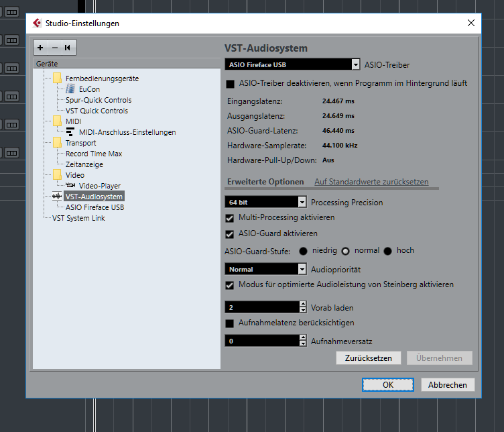
Task: Uncheck Multi-Processing aktivieren
Action: tap(231, 218)
